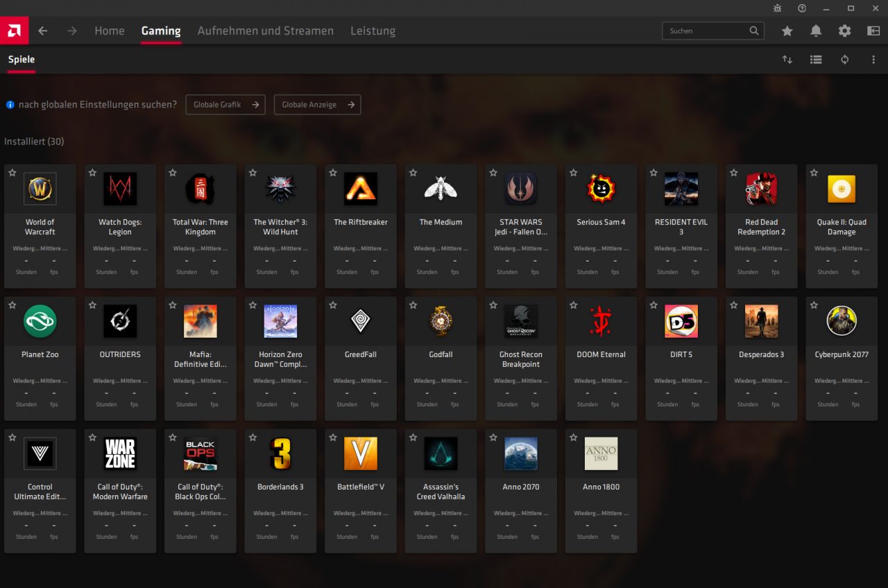Go forward with the right arrow
Screen dimensions: 888x588
pyautogui.click(x=72, y=31)
